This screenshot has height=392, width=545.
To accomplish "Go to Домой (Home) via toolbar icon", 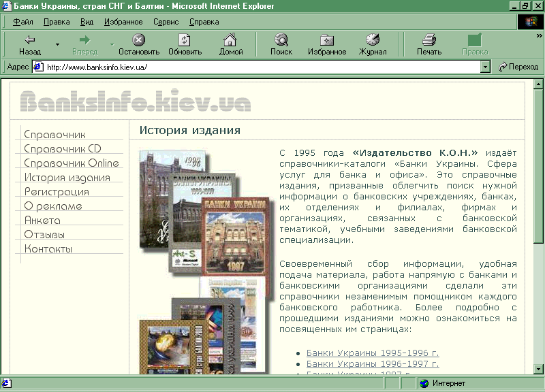I will [x=231, y=40].
